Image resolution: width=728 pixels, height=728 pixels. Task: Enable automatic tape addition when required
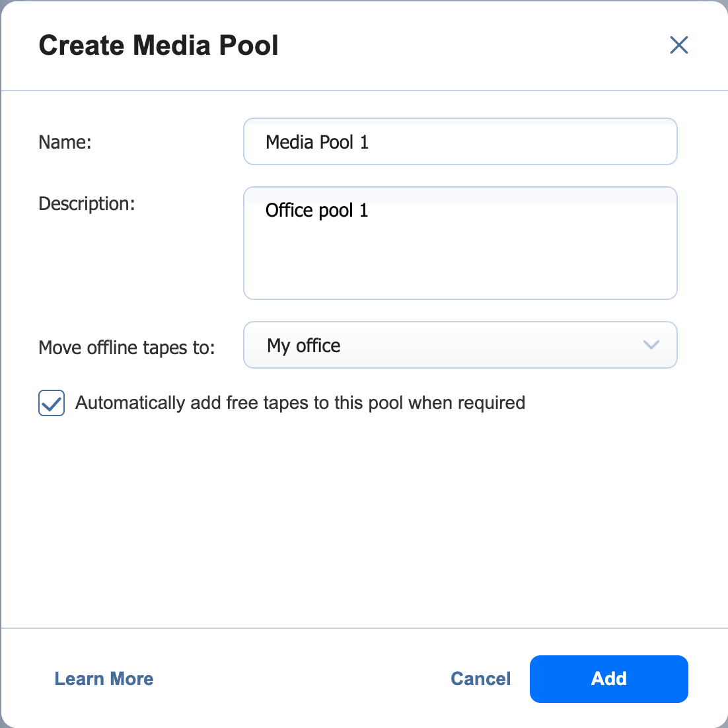(x=51, y=403)
